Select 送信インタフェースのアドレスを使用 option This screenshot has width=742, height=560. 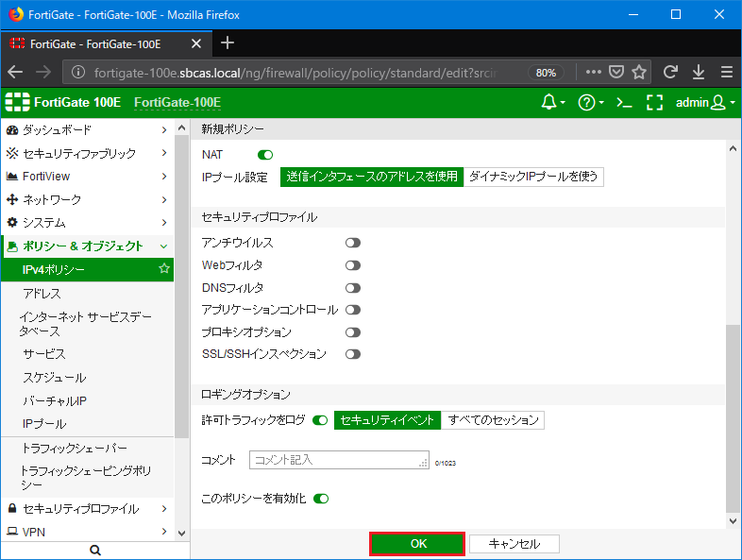[x=372, y=177]
